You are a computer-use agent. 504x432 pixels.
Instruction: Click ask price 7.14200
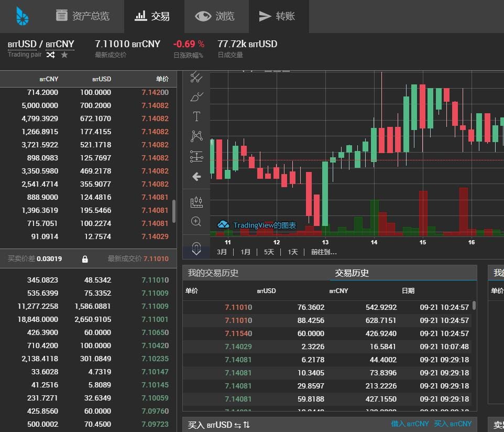tap(155, 92)
